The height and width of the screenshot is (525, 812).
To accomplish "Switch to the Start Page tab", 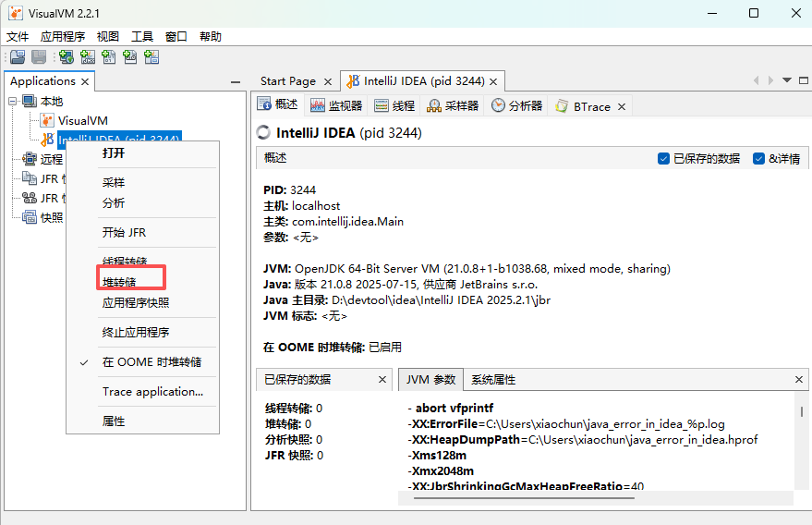I will (x=288, y=81).
